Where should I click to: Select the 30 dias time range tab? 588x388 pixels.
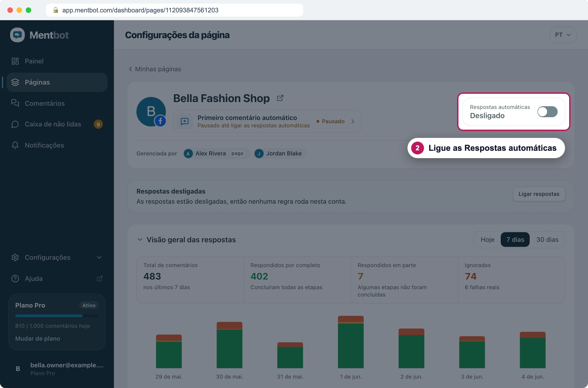[547, 240]
